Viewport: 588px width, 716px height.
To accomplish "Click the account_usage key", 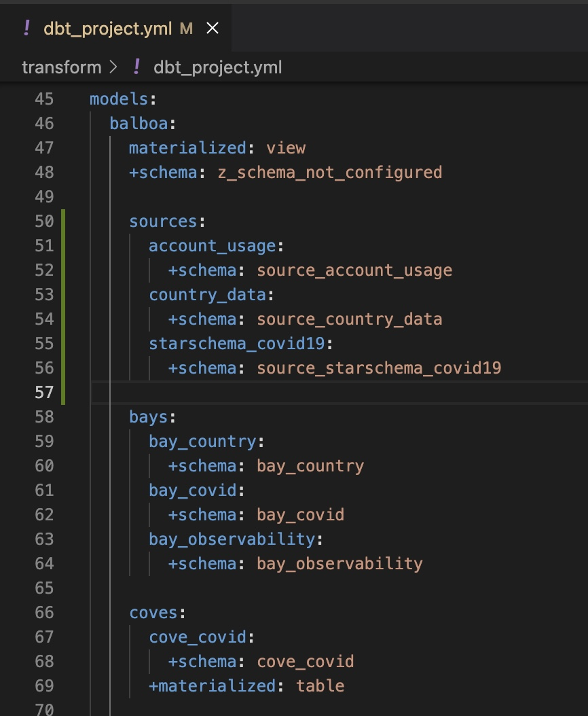I will (x=213, y=246).
